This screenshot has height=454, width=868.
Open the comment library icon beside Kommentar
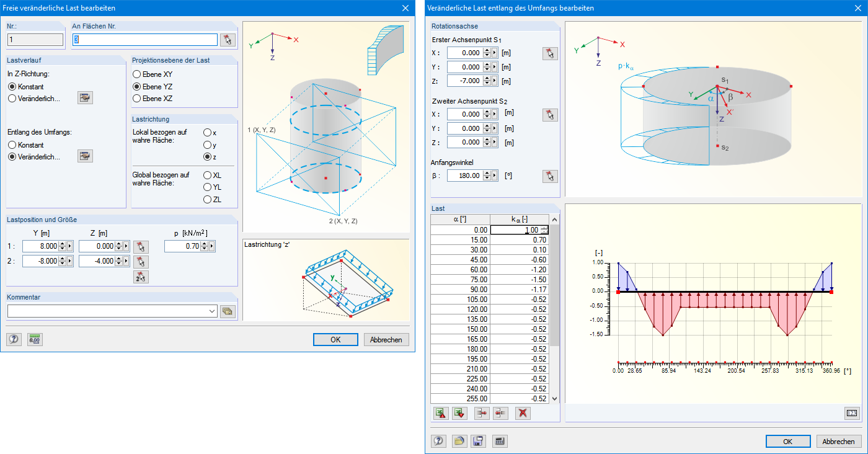[x=228, y=311]
